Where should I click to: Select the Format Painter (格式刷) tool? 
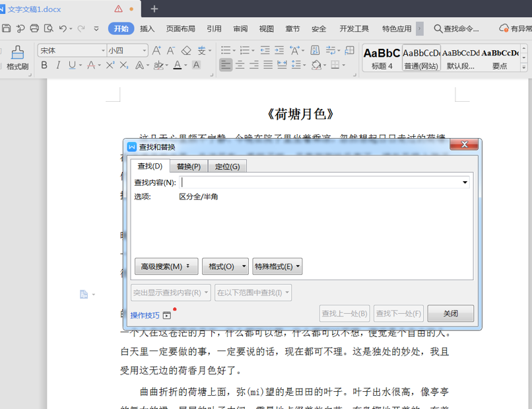coord(17,57)
